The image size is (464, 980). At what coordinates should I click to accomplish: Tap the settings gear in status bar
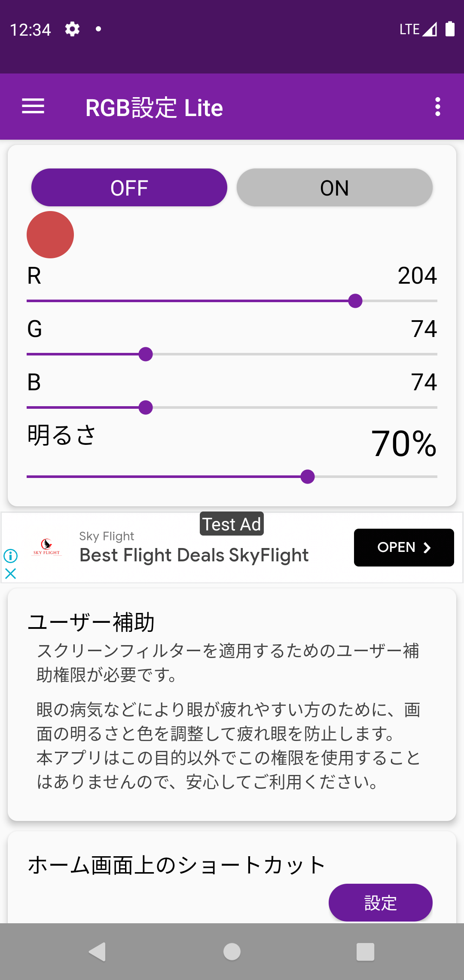[x=72, y=29]
